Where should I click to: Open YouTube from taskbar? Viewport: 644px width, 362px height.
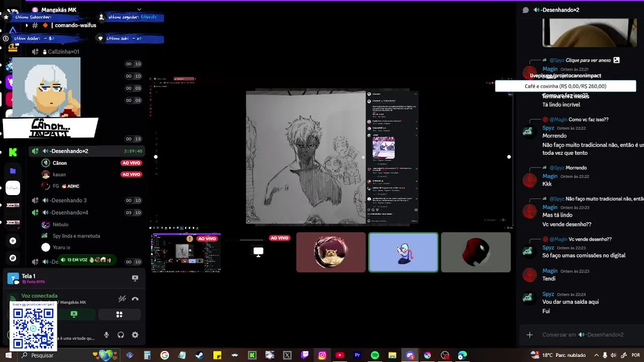(x=340, y=355)
